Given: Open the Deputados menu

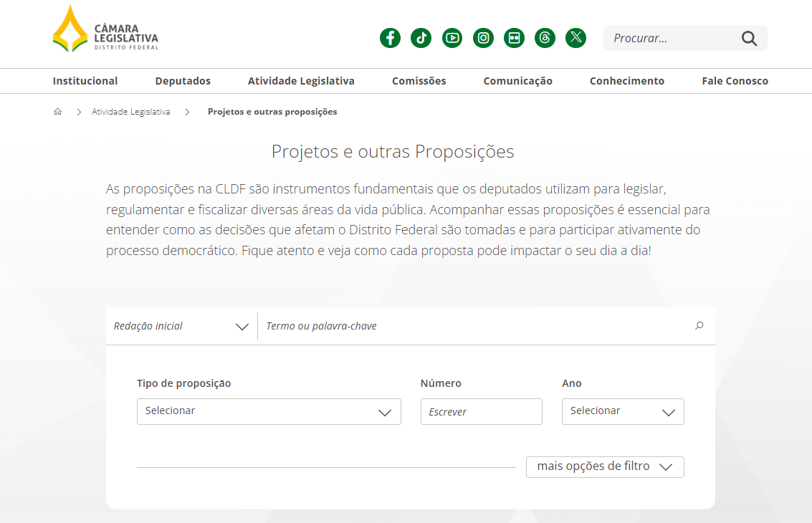Looking at the screenshot, I should [x=183, y=81].
